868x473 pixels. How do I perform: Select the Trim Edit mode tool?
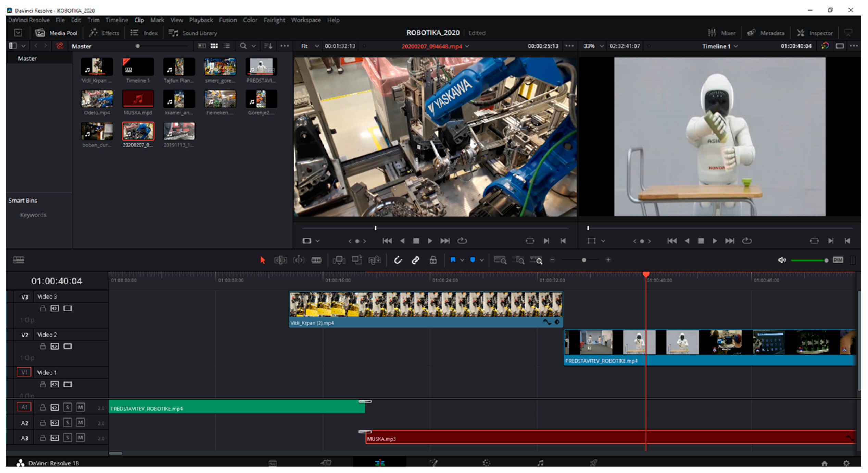(280, 260)
